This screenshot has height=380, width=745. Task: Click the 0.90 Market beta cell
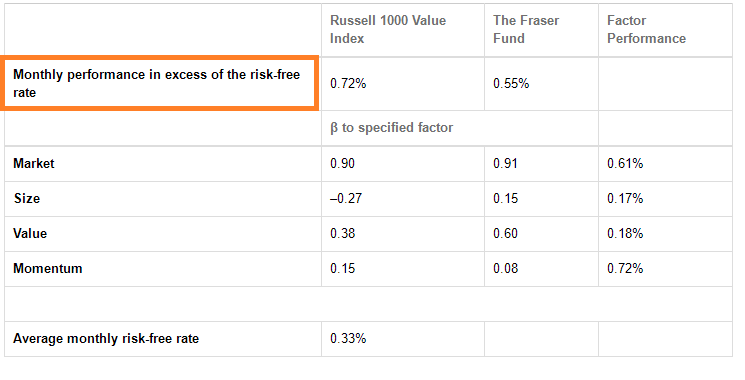coord(342,163)
